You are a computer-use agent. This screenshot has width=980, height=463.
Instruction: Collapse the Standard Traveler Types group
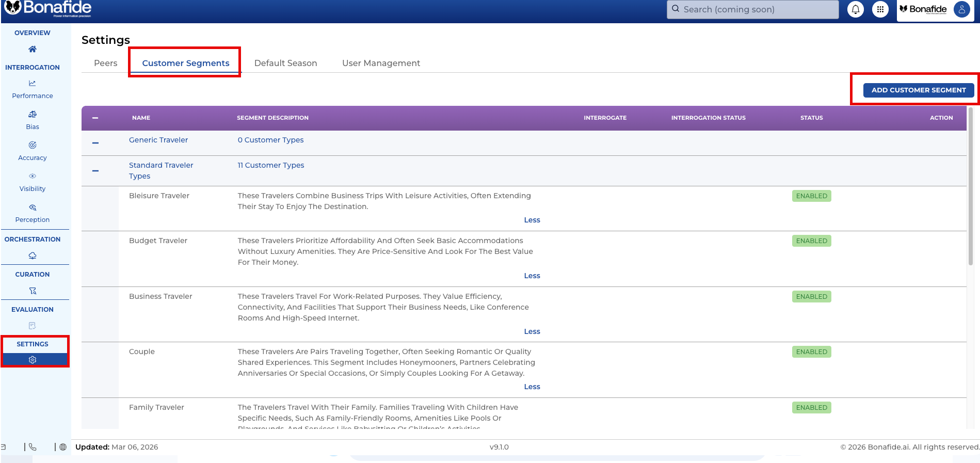(95, 171)
